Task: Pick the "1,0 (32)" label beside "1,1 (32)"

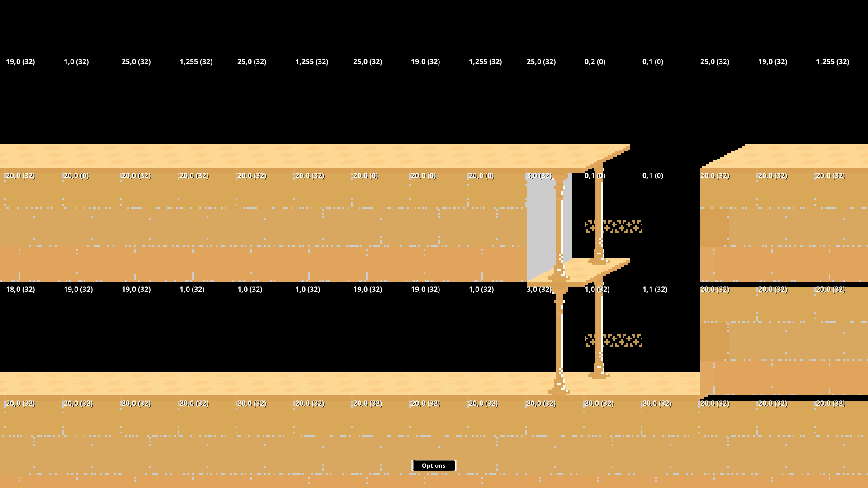Action: tap(597, 289)
